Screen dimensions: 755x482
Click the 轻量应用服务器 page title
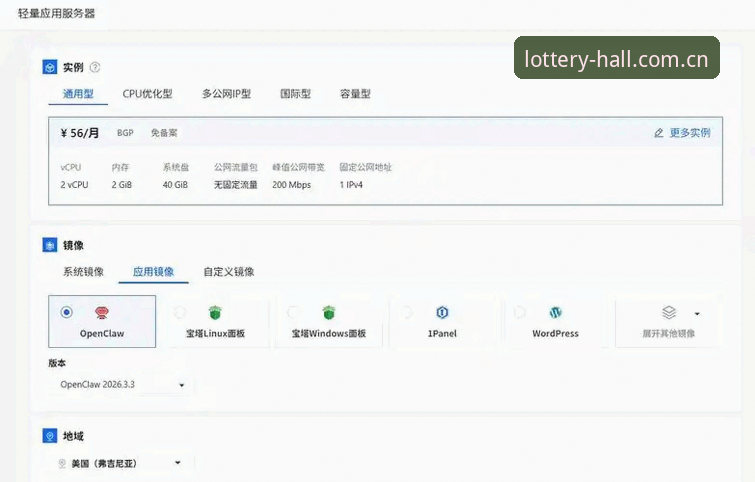click(57, 13)
